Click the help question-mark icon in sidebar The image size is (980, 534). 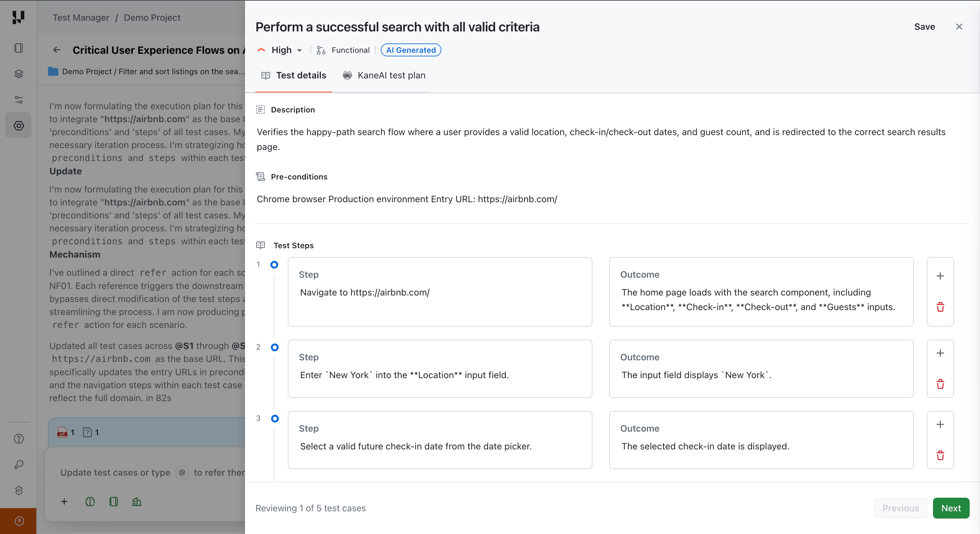point(18,438)
